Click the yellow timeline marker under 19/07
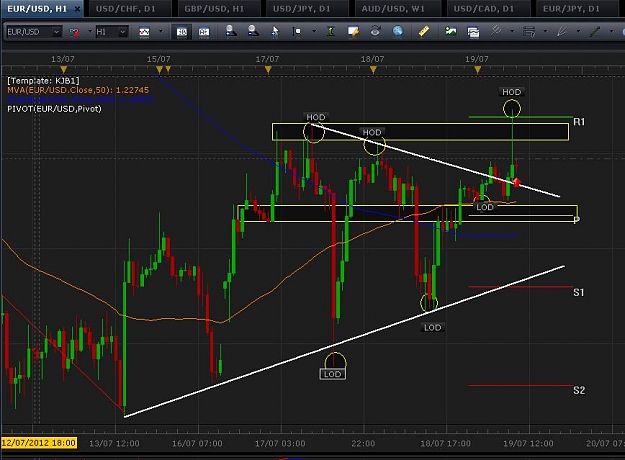 [478, 70]
